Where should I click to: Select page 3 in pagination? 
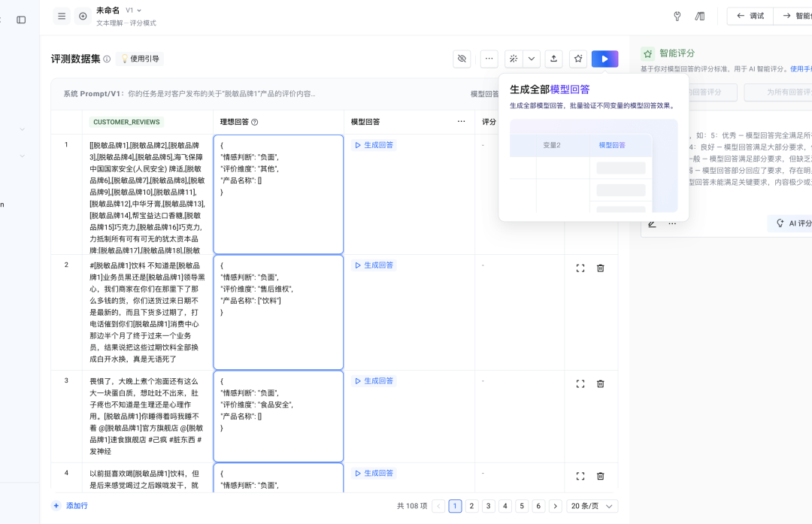coord(489,506)
